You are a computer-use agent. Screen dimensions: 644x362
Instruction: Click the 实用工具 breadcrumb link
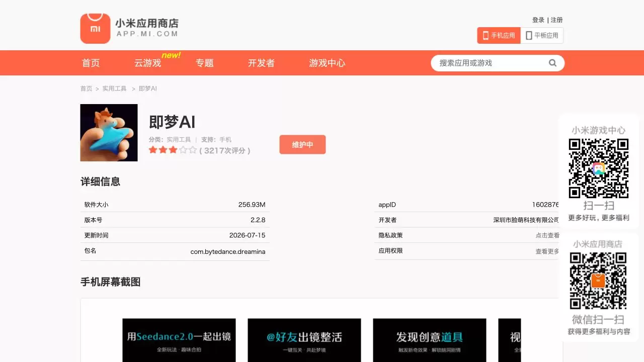(x=115, y=88)
